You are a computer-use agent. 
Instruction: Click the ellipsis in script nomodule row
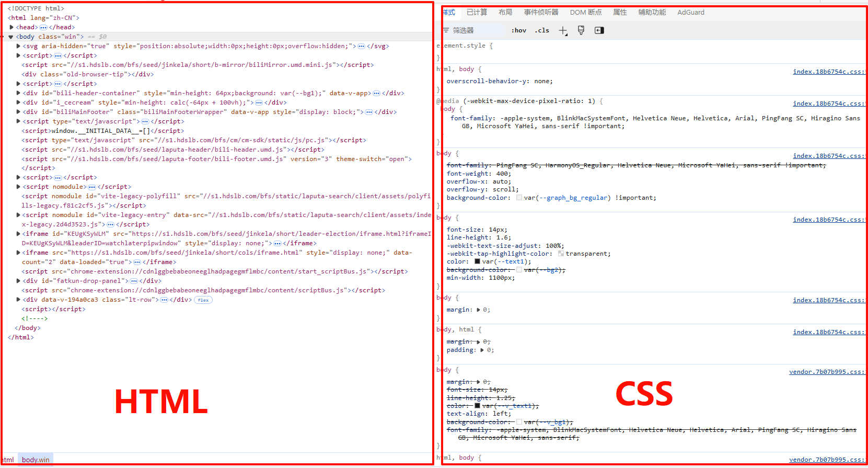tap(92, 187)
